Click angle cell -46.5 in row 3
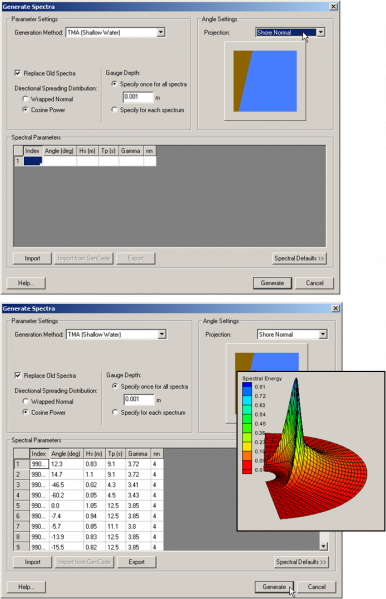Image resolution: width=386 pixels, height=599 pixels. [66, 485]
